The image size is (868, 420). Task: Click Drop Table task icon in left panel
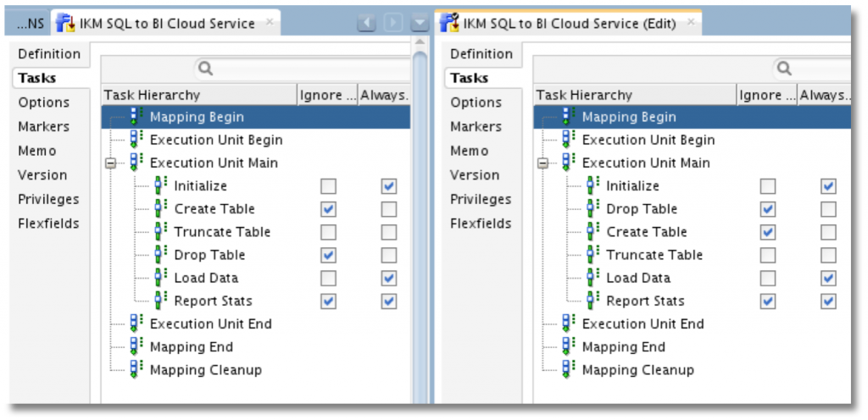[x=160, y=255]
